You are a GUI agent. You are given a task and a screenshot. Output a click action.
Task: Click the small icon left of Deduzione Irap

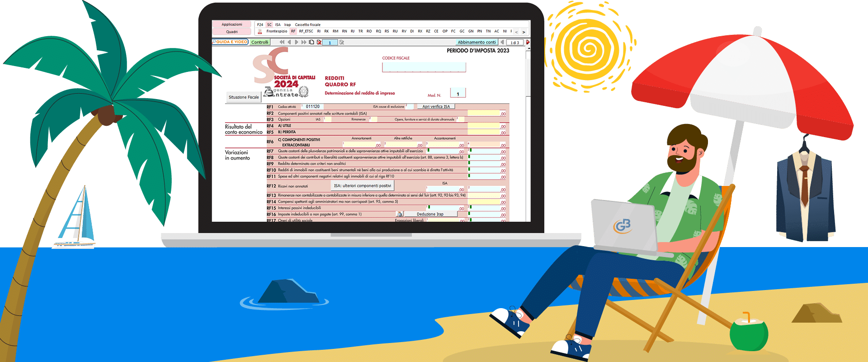[x=399, y=214]
